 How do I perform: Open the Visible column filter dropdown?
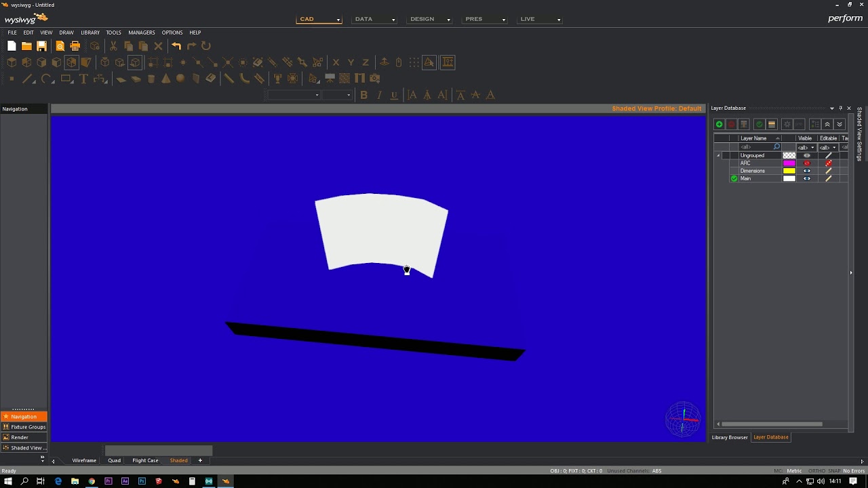[812, 147]
